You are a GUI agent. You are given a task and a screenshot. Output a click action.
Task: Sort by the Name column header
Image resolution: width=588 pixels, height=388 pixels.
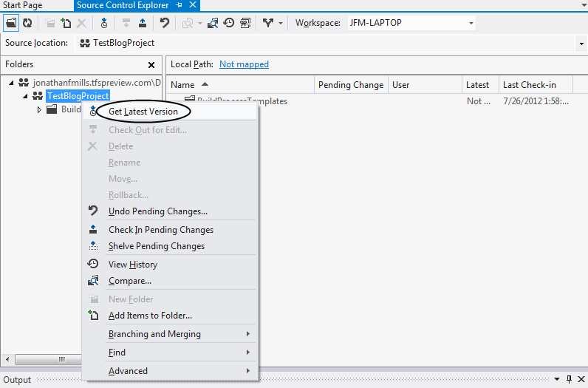pos(240,85)
